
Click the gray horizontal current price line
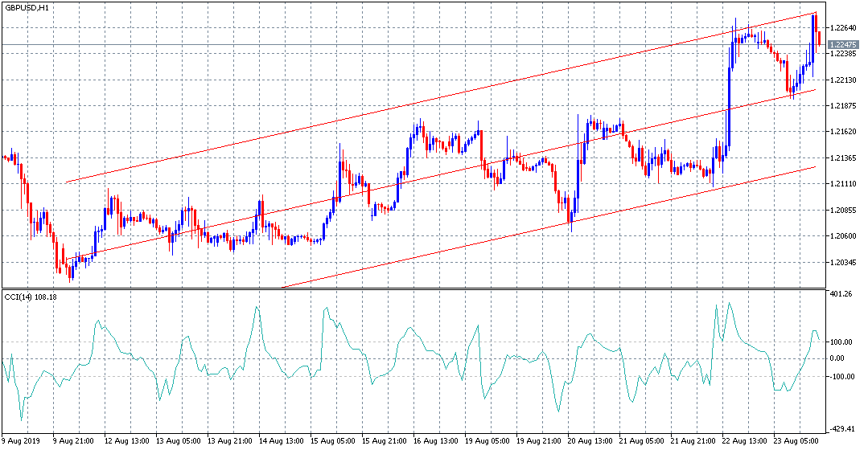413,44
